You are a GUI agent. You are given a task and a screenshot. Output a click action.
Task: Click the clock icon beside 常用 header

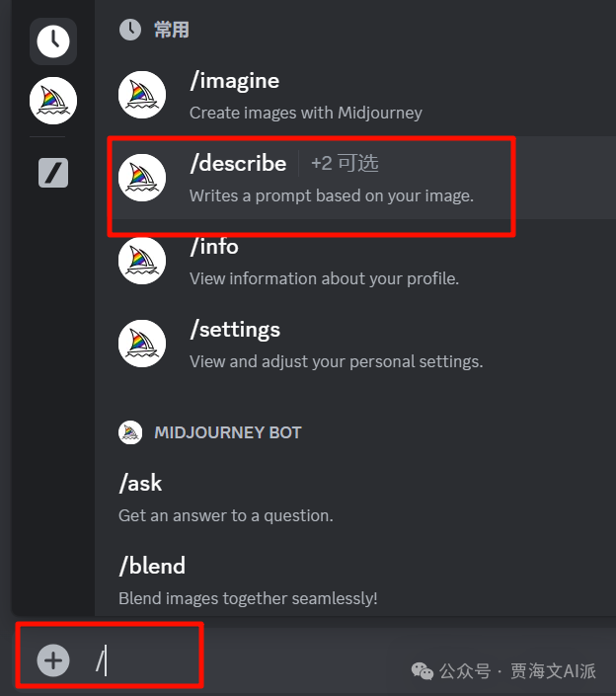(130, 30)
